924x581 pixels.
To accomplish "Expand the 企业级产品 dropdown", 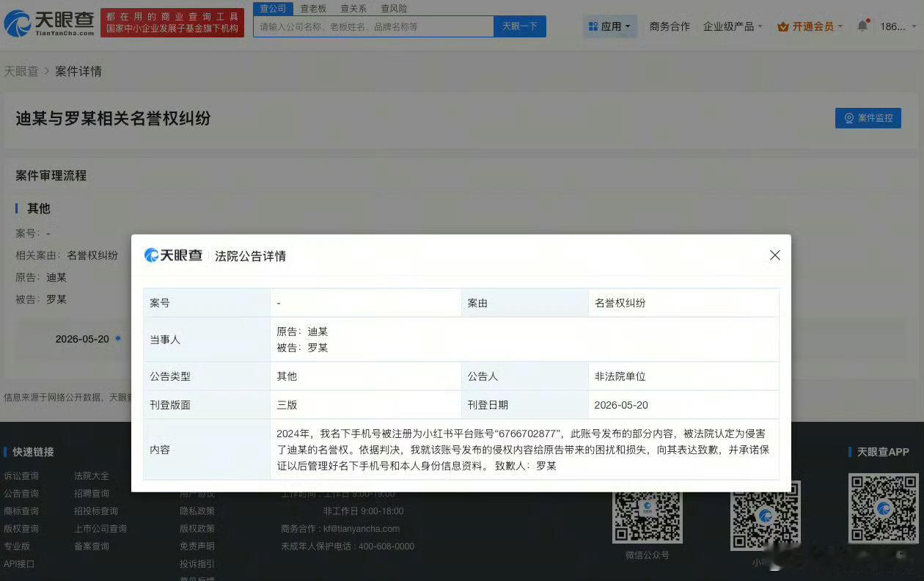I will [x=733, y=26].
